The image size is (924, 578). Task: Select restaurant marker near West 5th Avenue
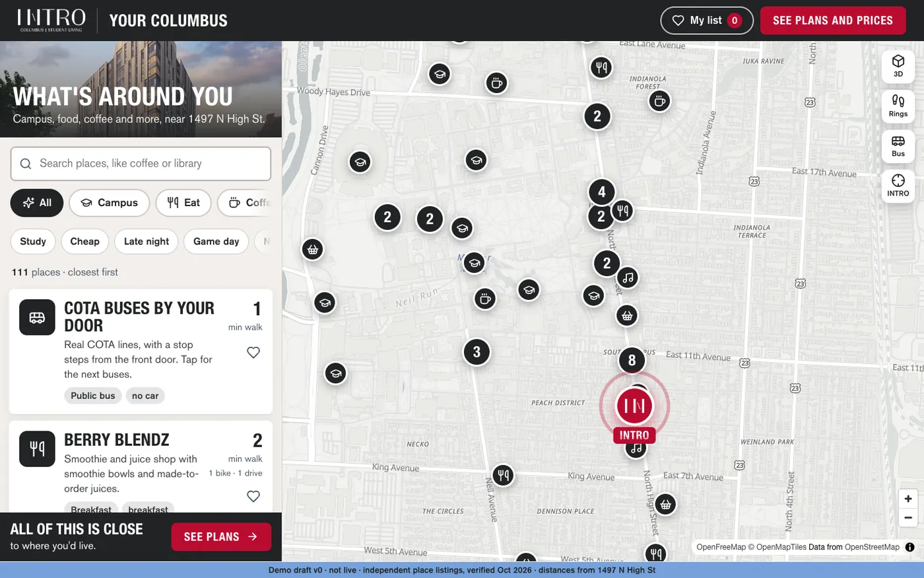tap(655, 554)
